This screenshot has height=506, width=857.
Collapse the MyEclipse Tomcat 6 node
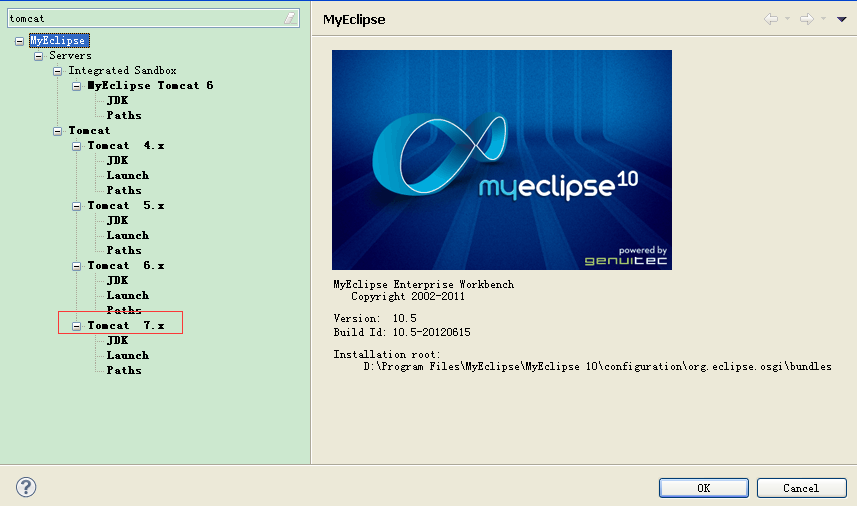77,86
